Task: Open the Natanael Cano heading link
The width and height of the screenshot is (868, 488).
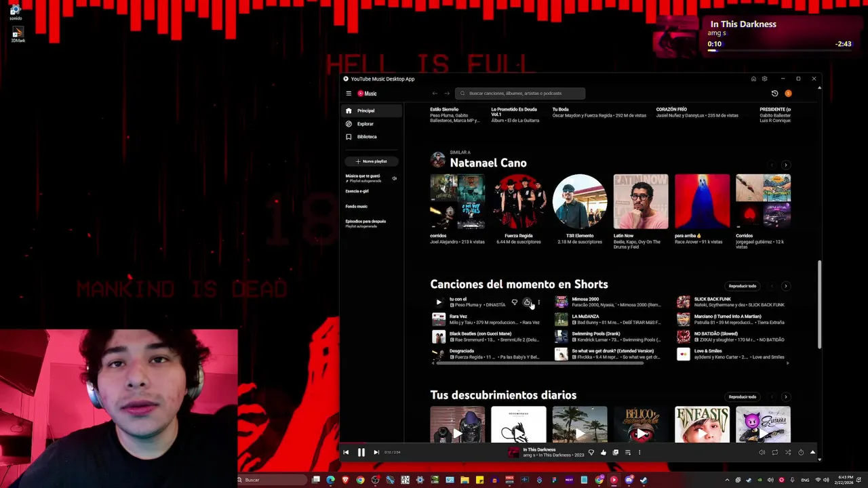Action: tap(488, 163)
